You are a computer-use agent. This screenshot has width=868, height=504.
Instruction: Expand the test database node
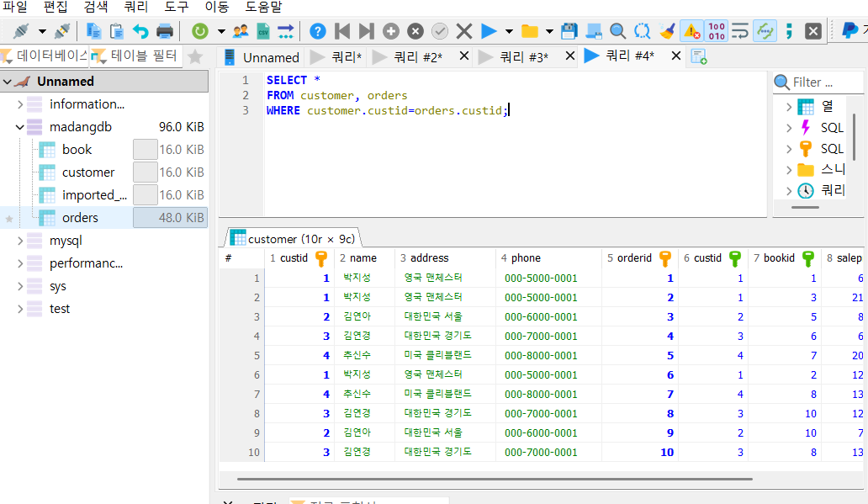[x=20, y=309]
